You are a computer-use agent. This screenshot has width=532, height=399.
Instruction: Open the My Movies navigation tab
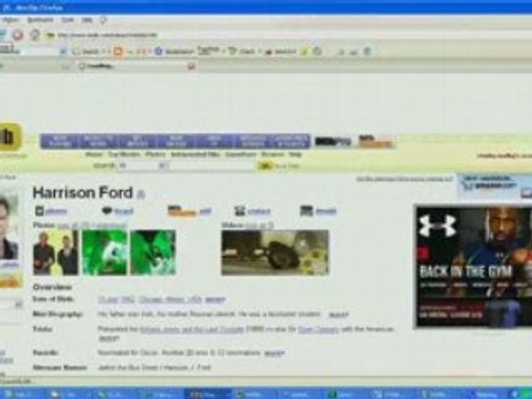click(137, 141)
